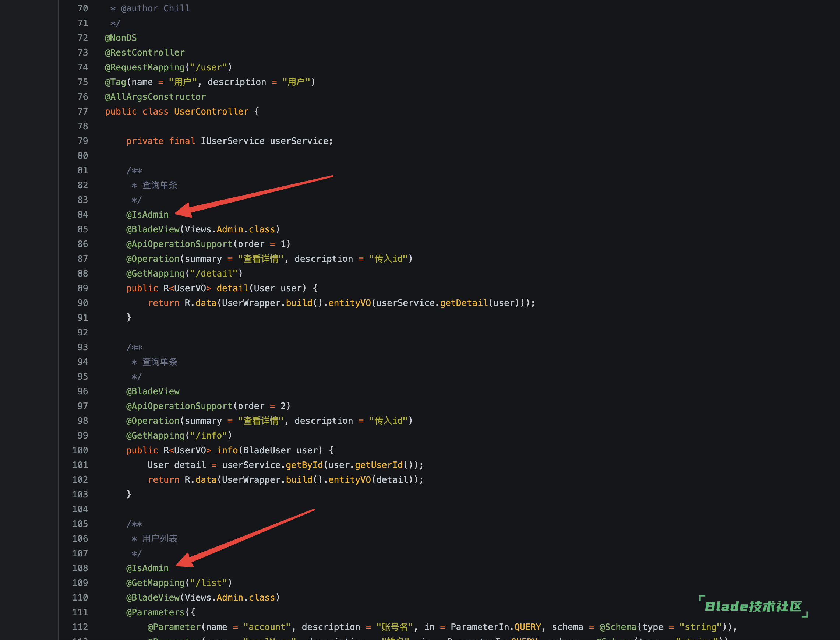The width and height of the screenshot is (840, 640).
Task: Click the getDetail method call
Action: click(x=464, y=303)
